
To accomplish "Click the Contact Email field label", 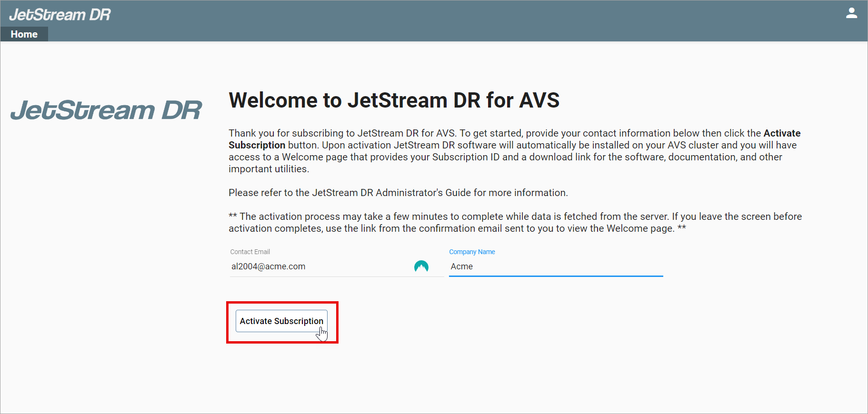I will click(x=250, y=252).
